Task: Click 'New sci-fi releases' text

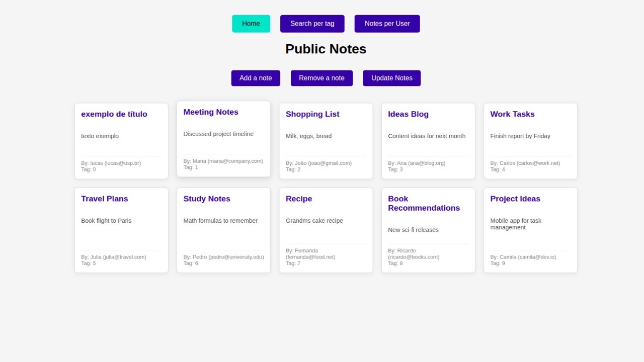Action: click(x=414, y=230)
